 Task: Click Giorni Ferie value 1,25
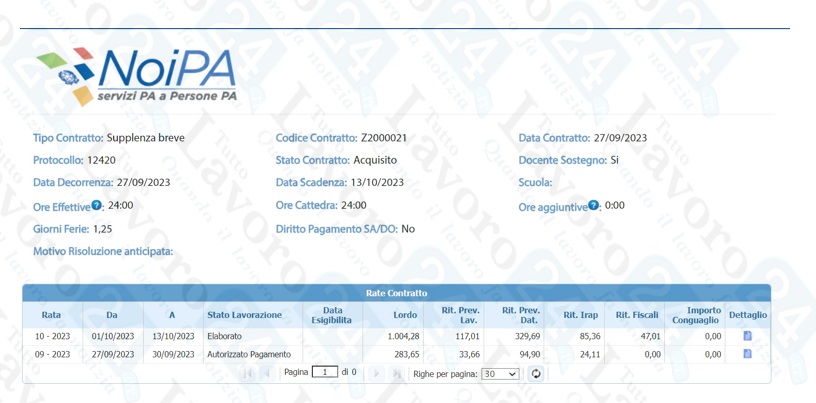point(103,229)
